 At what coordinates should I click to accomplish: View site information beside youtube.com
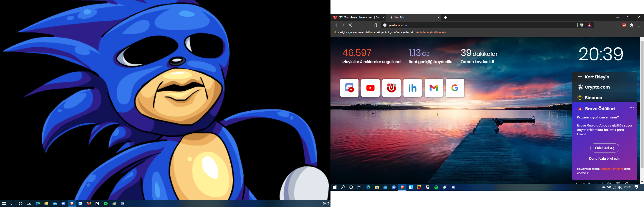coord(385,25)
